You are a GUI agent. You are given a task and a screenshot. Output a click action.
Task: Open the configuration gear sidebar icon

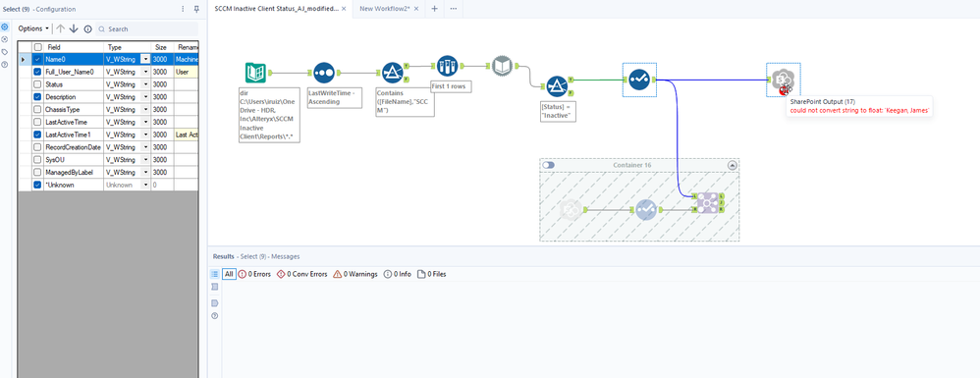(5, 27)
